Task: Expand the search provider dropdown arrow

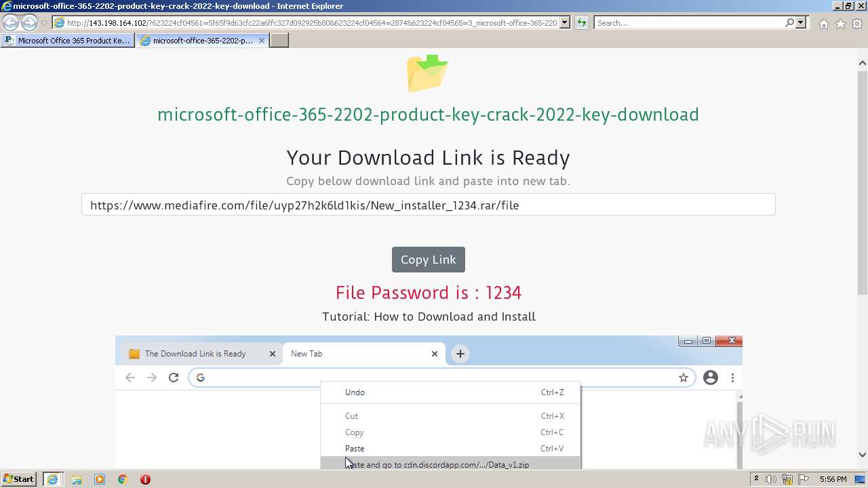Action: tap(801, 22)
